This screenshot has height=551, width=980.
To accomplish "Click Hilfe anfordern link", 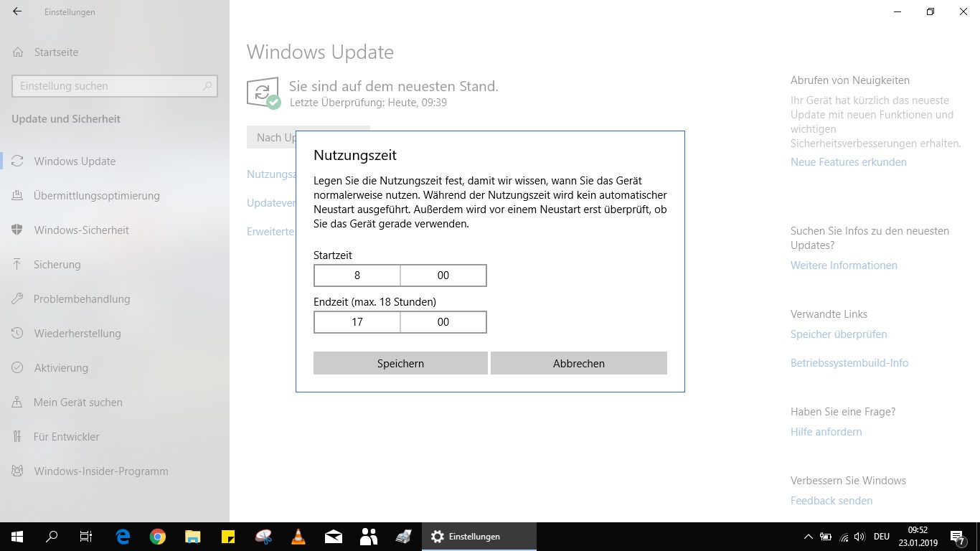I will pos(826,432).
